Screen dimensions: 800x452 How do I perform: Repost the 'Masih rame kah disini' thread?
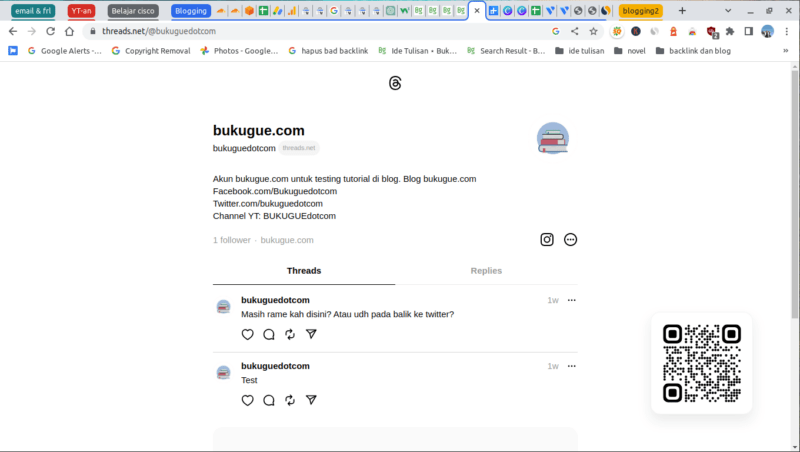pyautogui.click(x=290, y=334)
